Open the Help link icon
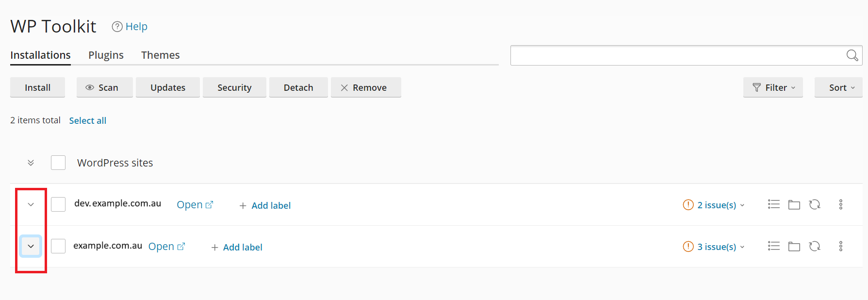Viewport: 868px width, 300px height. (117, 27)
